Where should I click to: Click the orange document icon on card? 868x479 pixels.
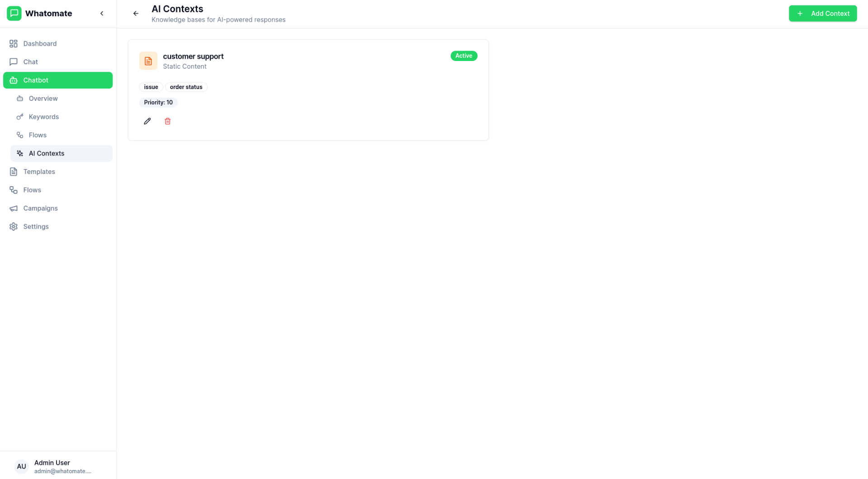(148, 61)
